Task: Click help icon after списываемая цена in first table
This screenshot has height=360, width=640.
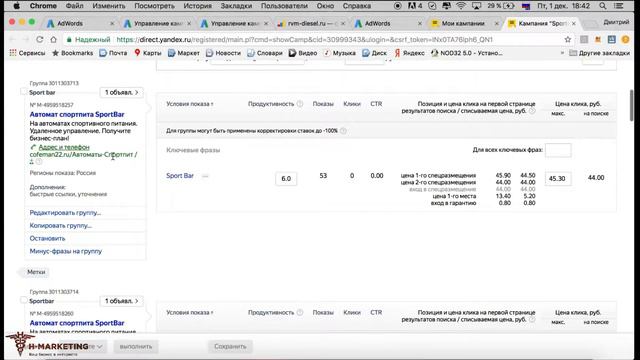Action: pos(532,111)
